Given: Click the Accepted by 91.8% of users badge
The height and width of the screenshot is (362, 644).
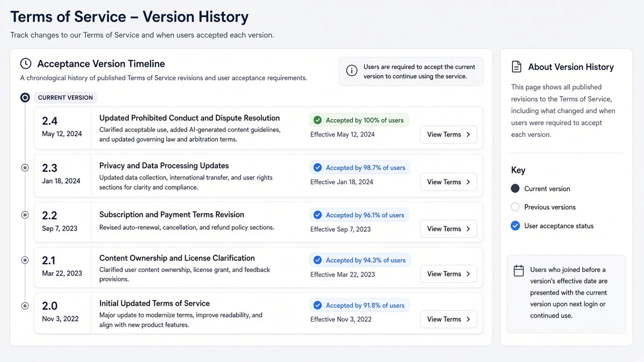Looking at the screenshot, I should 359,305.
